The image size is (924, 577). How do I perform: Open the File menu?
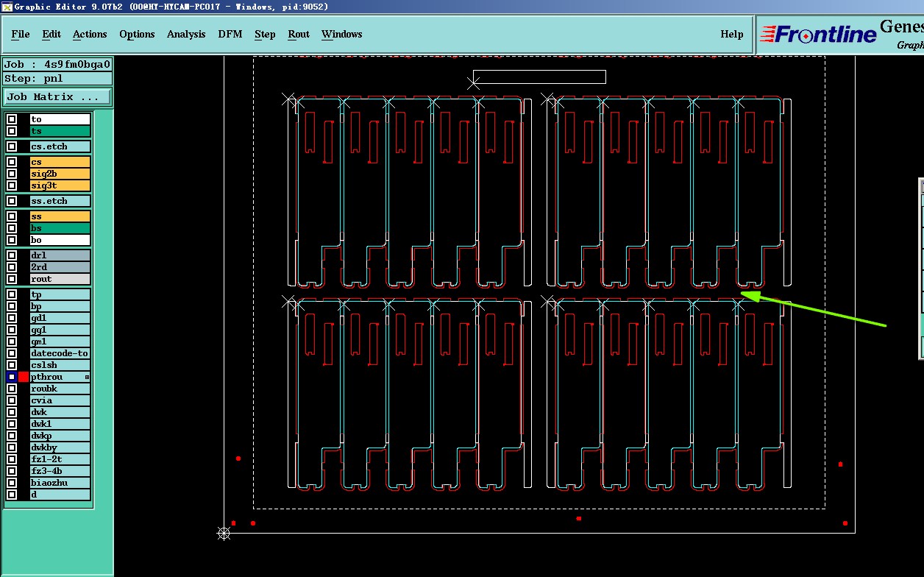(21, 34)
